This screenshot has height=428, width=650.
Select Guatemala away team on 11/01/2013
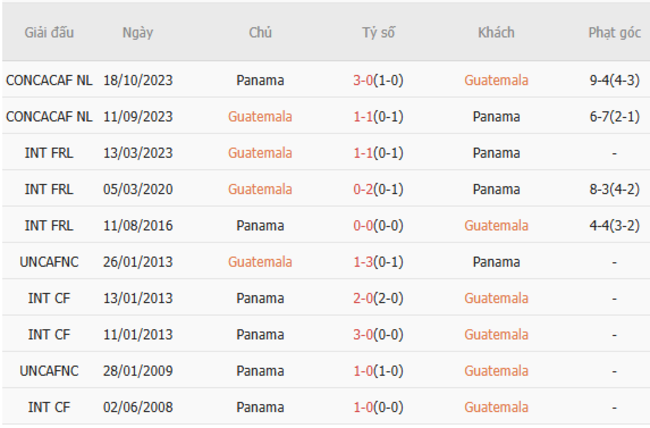click(x=496, y=334)
